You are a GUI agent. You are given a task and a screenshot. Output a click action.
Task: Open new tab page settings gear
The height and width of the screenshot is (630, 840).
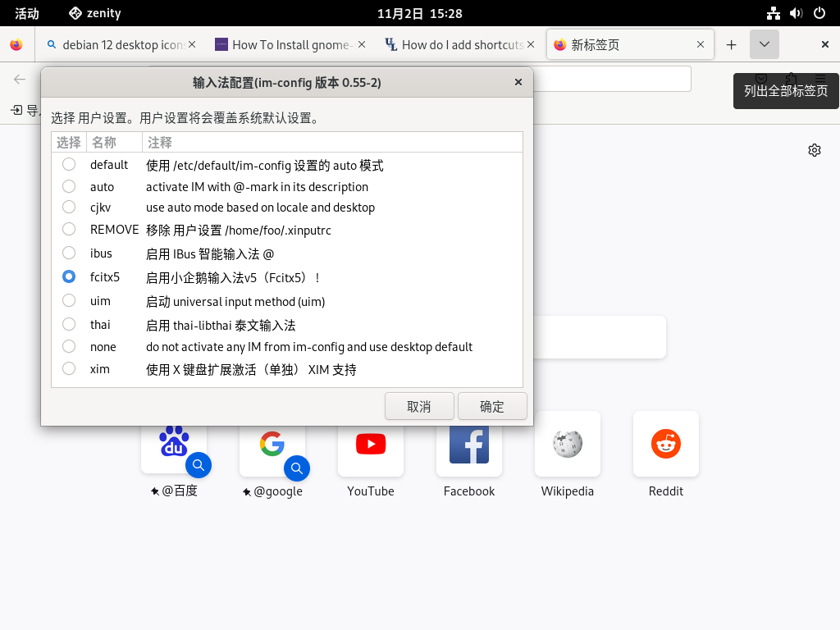coord(815,150)
